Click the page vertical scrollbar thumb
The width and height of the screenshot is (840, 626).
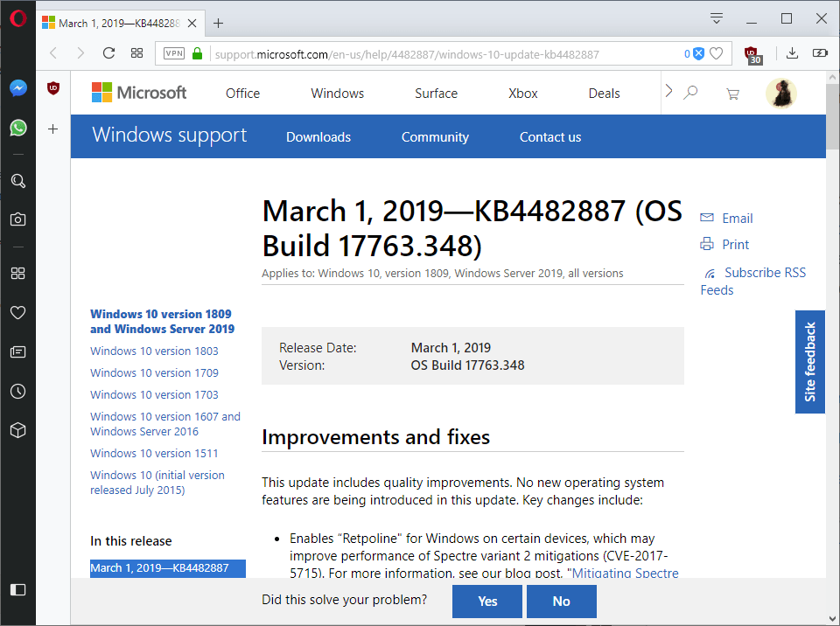click(832, 116)
